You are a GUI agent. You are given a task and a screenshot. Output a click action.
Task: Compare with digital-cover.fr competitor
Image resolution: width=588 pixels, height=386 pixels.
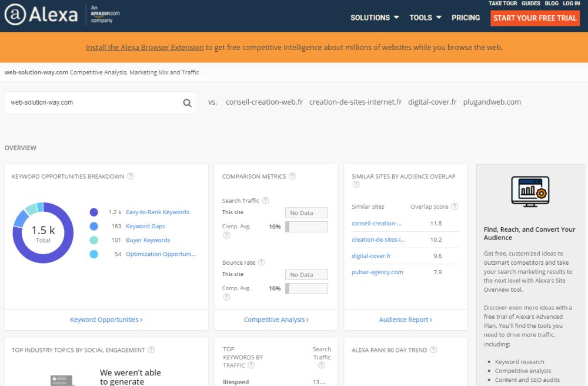pyautogui.click(x=432, y=102)
